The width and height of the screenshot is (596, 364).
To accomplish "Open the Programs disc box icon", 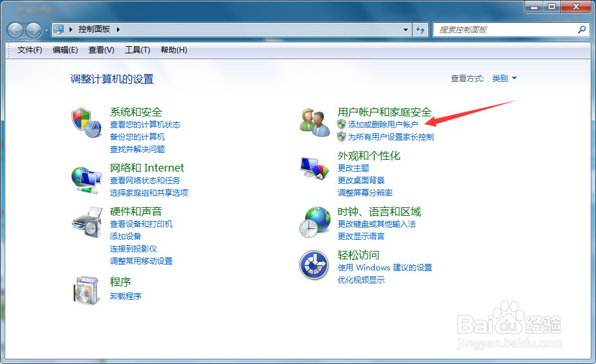I will click(87, 291).
